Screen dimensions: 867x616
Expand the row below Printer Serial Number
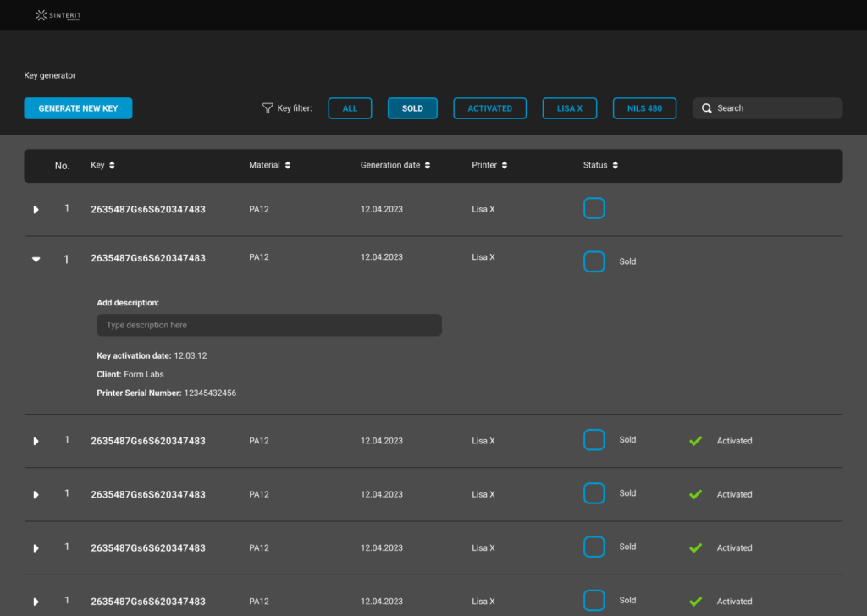36,441
